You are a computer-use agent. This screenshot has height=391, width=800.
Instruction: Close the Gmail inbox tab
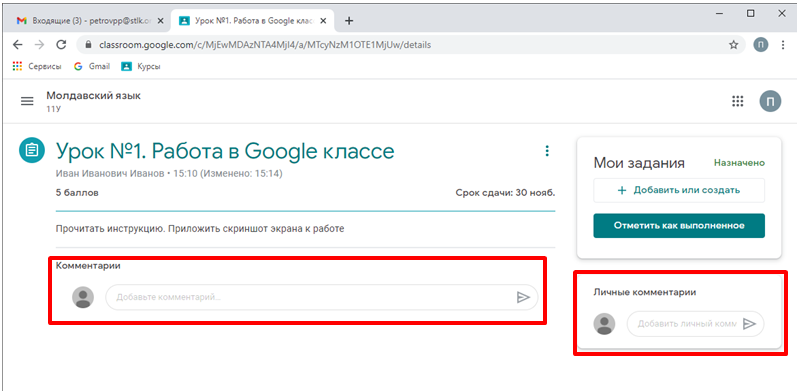160,21
